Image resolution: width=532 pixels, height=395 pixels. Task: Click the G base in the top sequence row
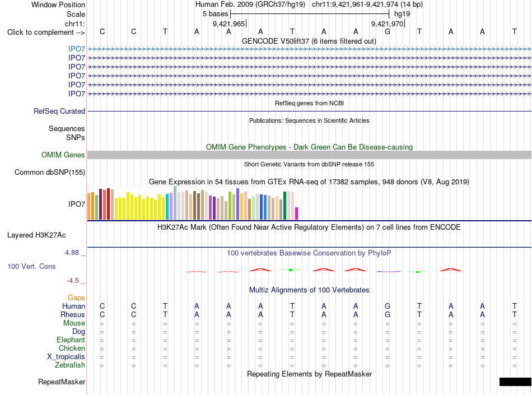[388, 32]
